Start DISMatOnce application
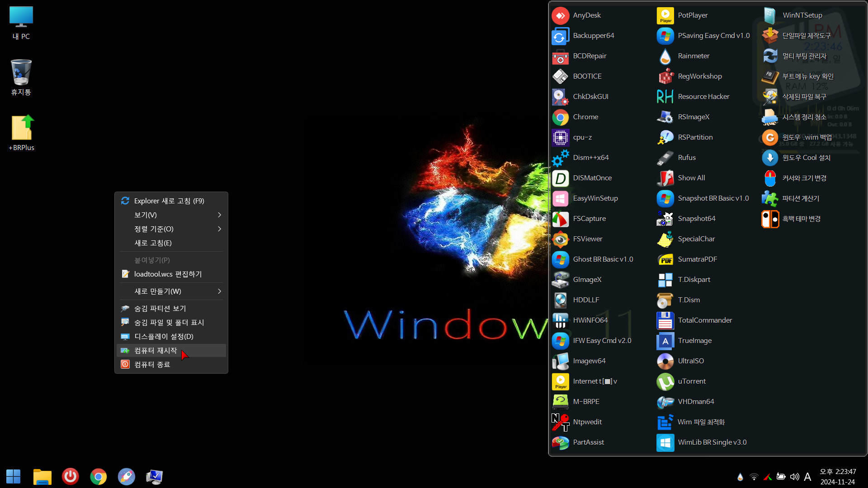This screenshot has width=868, height=488. (582, 178)
